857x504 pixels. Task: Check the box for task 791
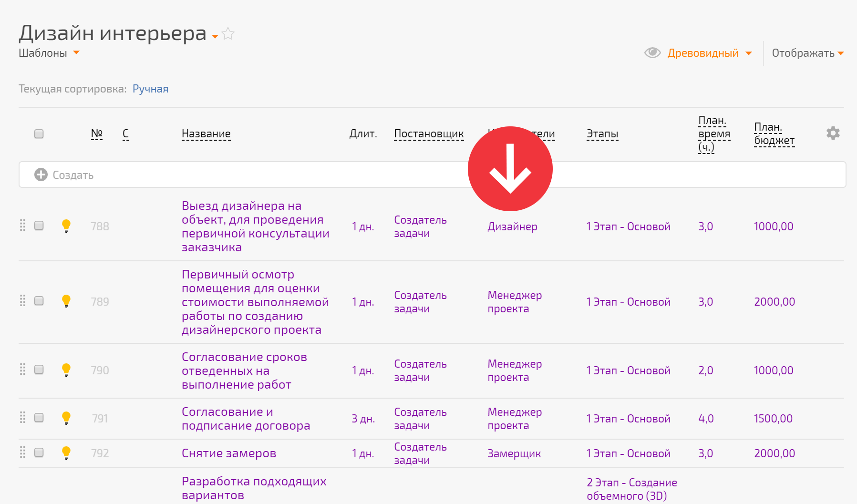click(39, 418)
